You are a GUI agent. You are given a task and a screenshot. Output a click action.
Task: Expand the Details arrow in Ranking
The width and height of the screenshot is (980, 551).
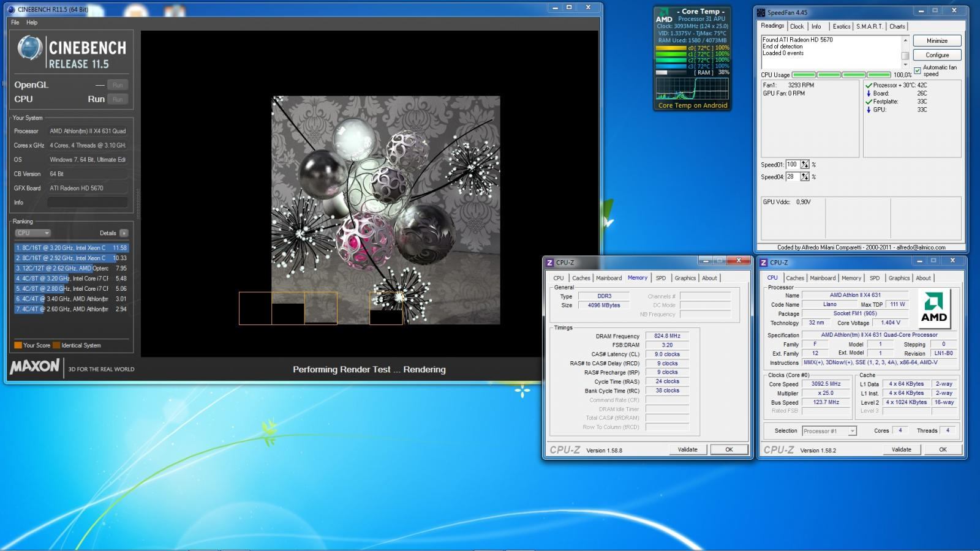pos(124,233)
